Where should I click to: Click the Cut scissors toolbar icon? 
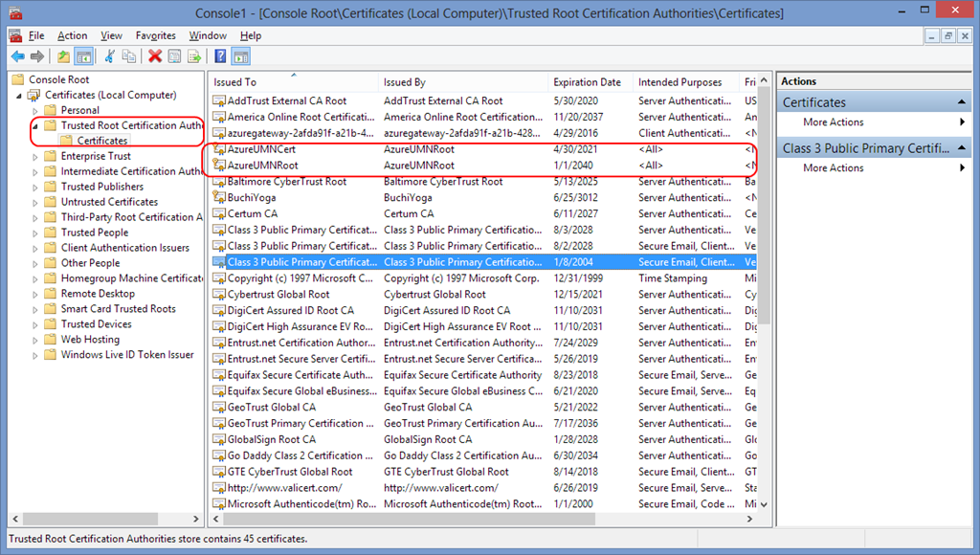pos(110,56)
